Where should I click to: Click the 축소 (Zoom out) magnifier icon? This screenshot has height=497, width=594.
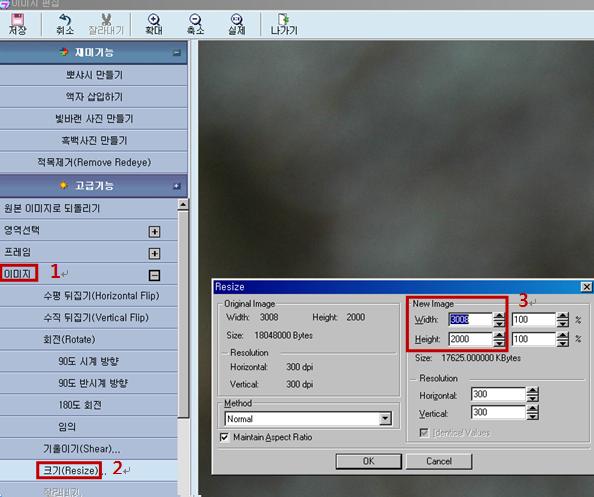click(x=195, y=19)
